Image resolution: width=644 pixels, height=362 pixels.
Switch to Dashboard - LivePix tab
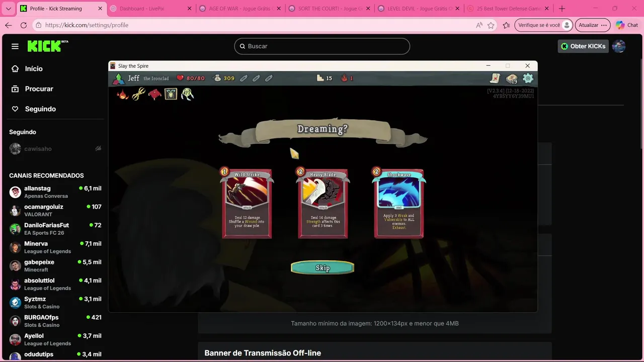click(151, 9)
